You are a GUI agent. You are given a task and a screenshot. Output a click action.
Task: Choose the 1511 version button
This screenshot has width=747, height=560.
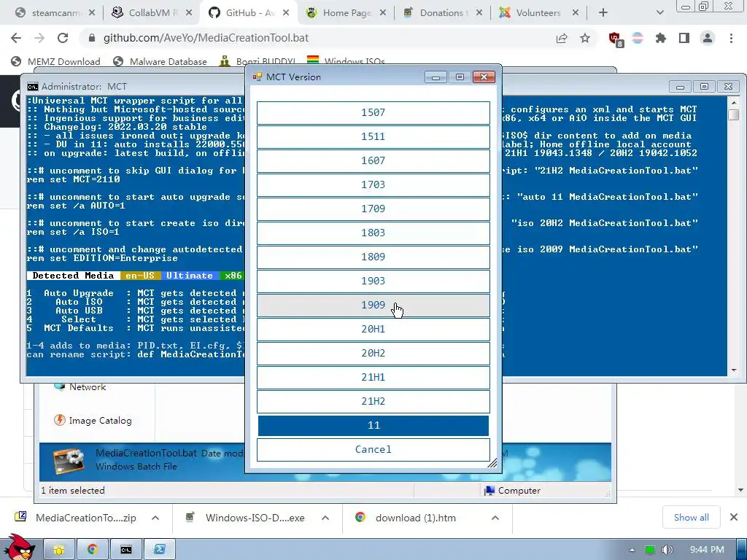click(373, 136)
